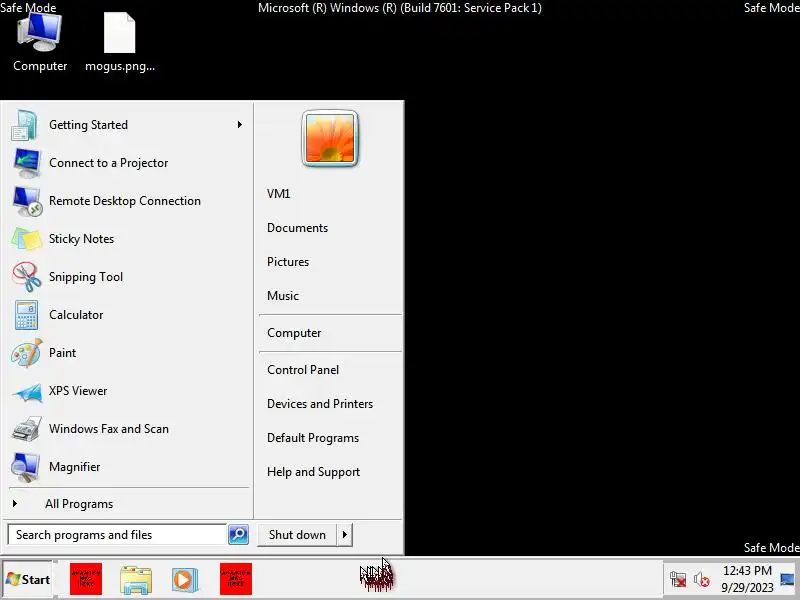Image resolution: width=800 pixels, height=600 pixels.
Task: Click the Search programs and files box
Action: click(117, 535)
